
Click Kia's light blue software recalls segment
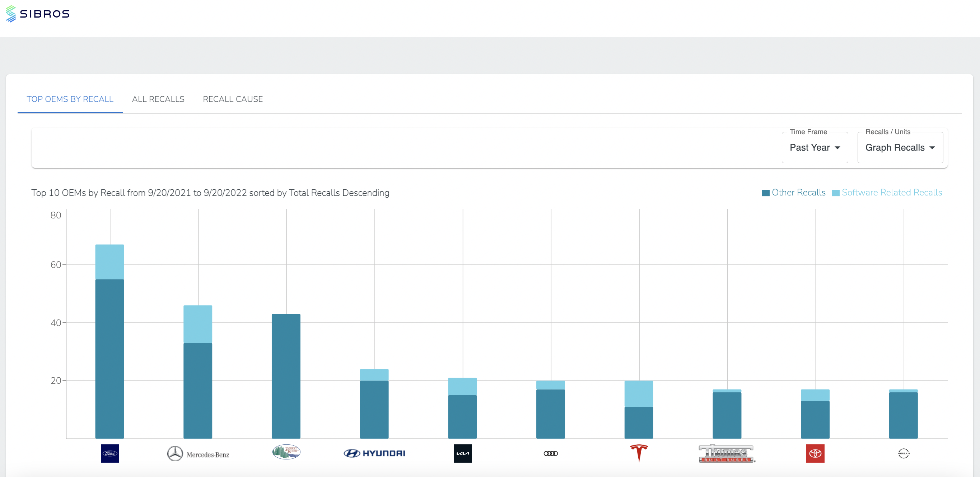point(462,387)
